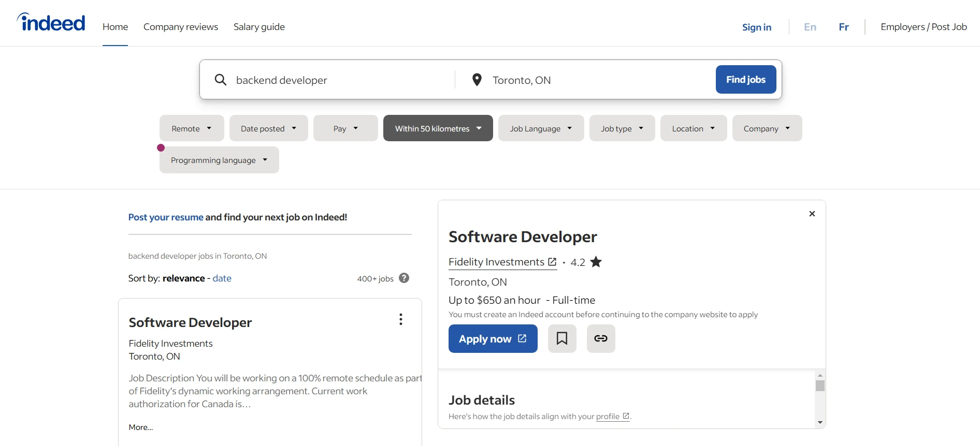Open the Job type filter
The width and height of the screenshot is (980, 446).
pos(622,128)
